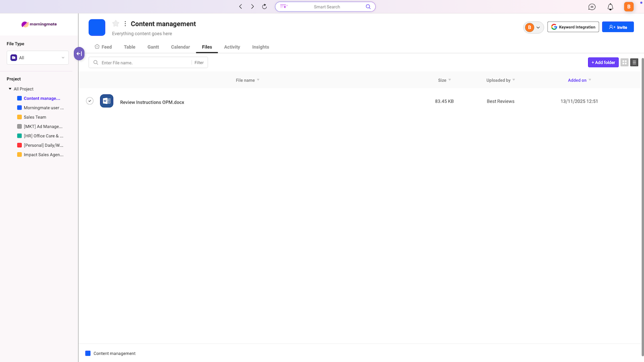Click the Add folder button
This screenshot has width=644, height=362.
coord(603,62)
